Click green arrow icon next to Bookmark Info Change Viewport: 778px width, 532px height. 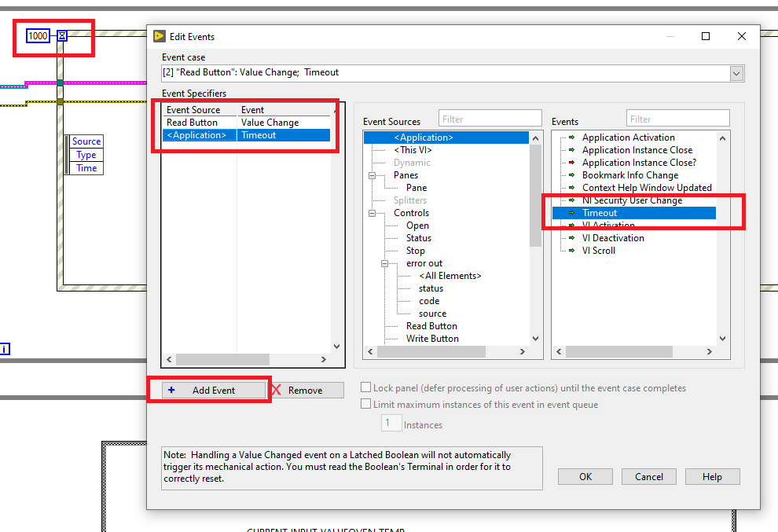(x=571, y=174)
